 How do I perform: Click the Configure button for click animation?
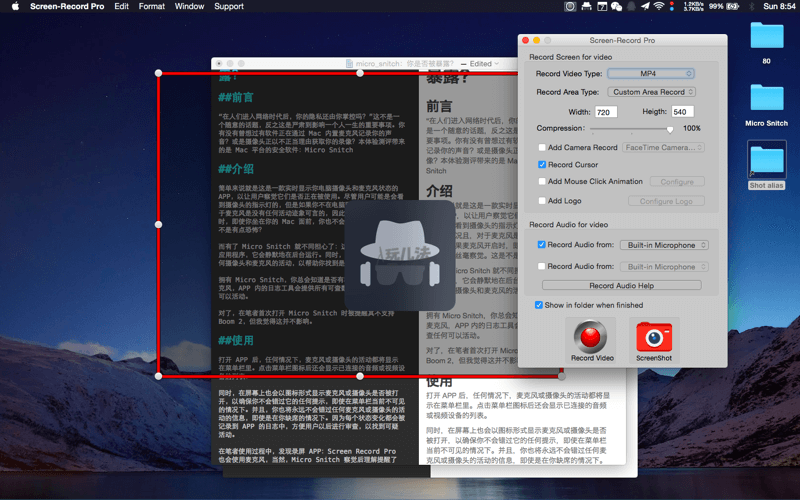click(677, 182)
